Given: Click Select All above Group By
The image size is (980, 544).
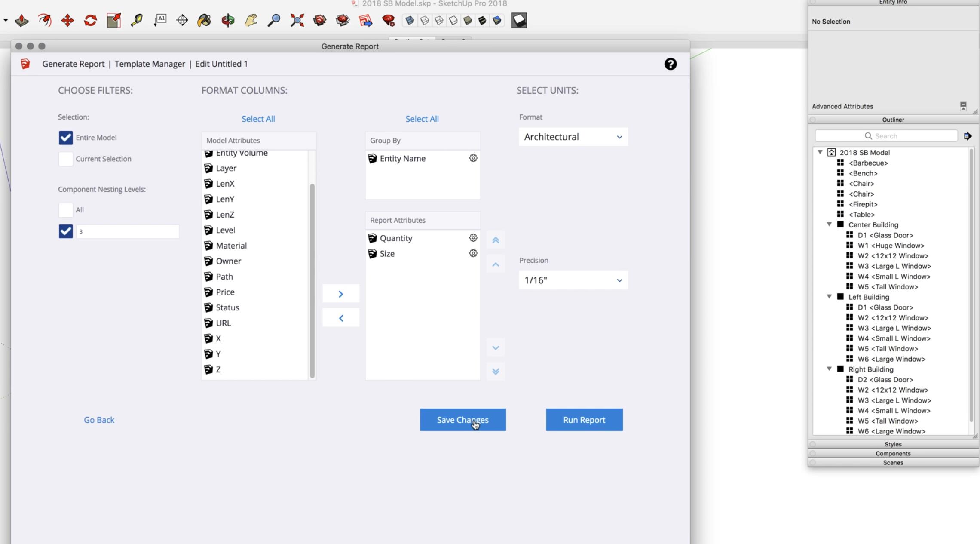Looking at the screenshot, I should click(x=422, y=119).
